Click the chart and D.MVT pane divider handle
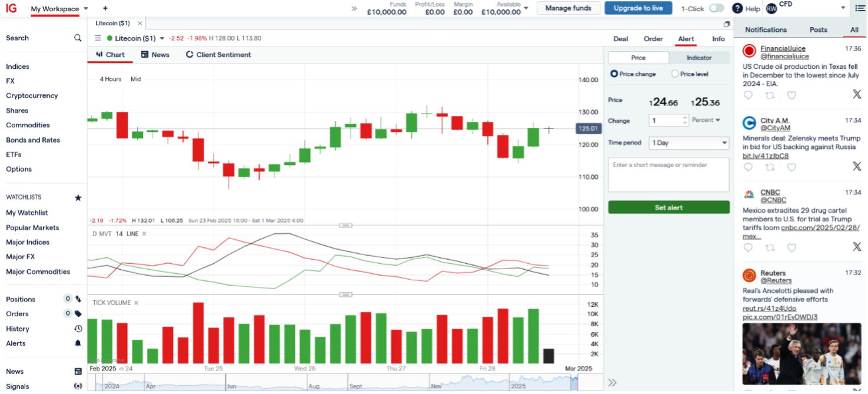 pyautogui.click(x=346, y=226)
